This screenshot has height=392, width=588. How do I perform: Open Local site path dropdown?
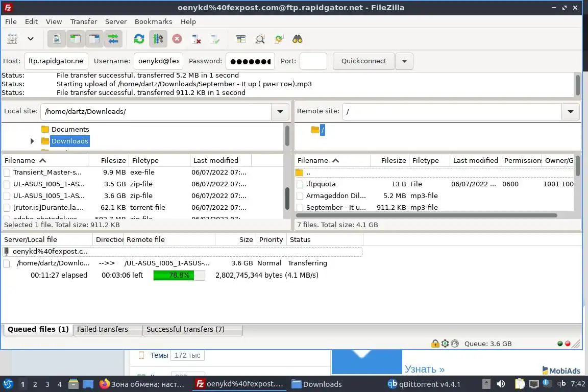tap(280, 111)
